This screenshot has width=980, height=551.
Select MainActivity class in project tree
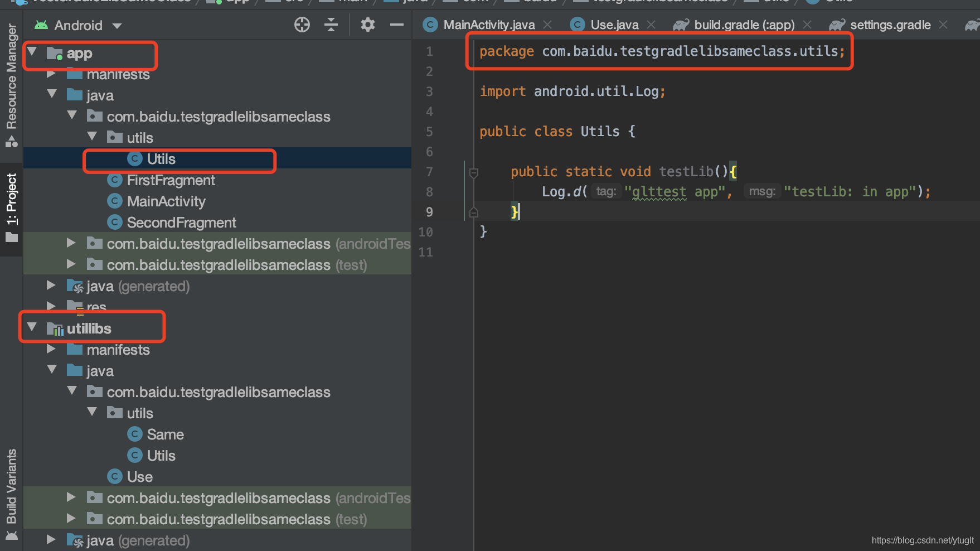[x=166, y=201]
